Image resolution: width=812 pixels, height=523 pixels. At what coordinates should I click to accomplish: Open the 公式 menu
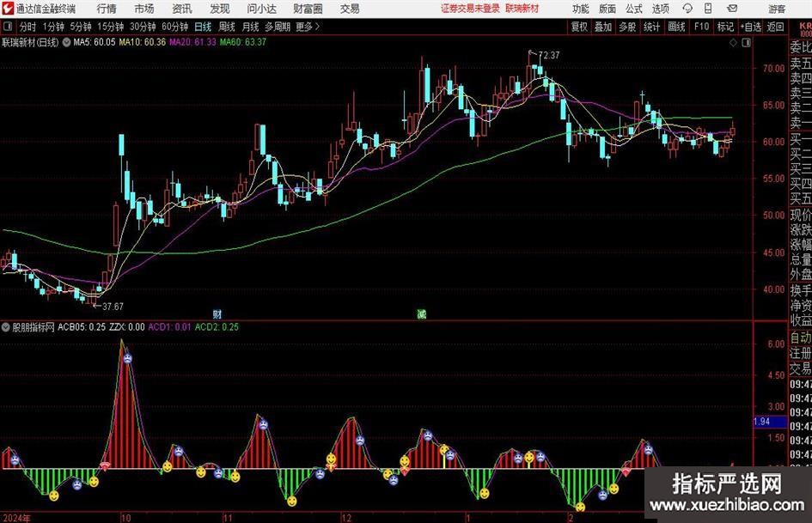tap(634, 9)
